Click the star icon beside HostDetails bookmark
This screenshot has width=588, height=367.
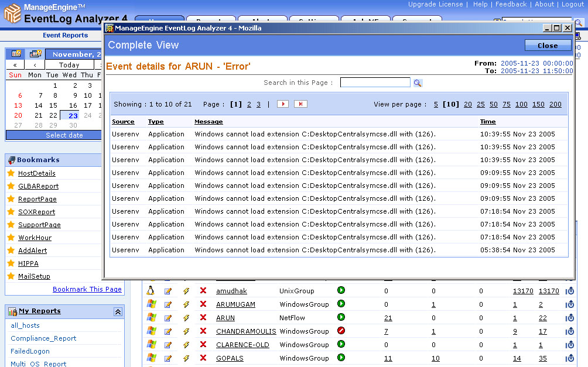coord(11,173)
